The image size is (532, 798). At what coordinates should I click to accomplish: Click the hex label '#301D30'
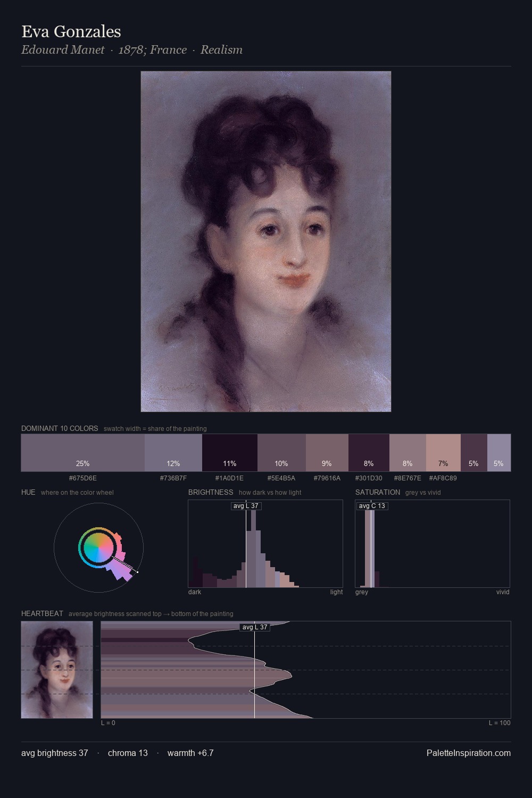369,478
